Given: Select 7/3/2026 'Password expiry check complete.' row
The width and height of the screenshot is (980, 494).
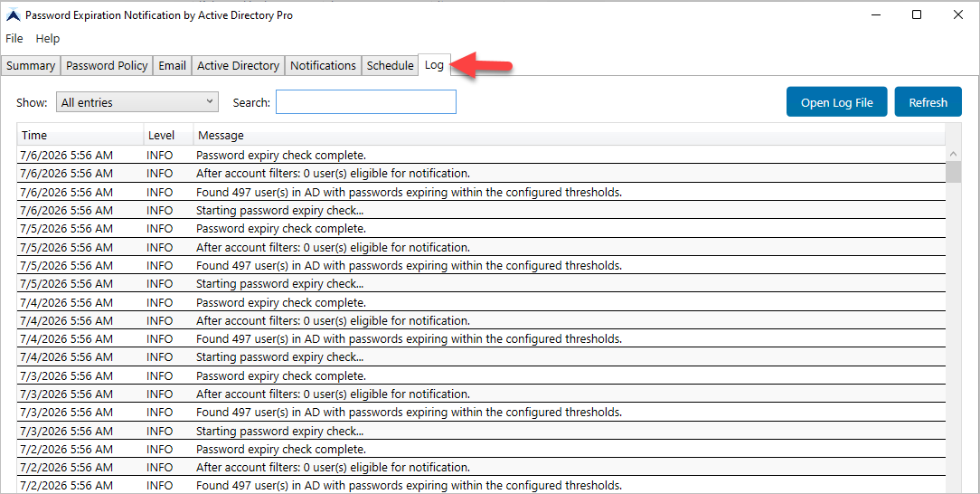Looking at the screenshot, I should point(481,375).
